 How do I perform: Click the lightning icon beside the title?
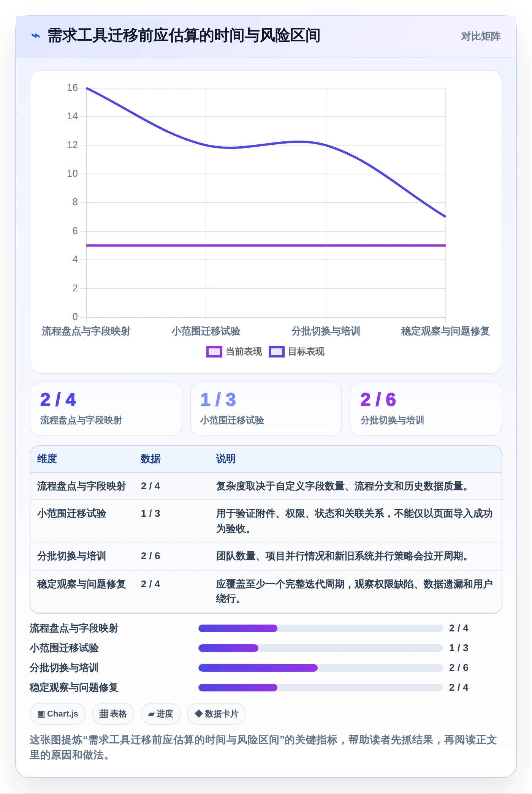tap(35, 36)
